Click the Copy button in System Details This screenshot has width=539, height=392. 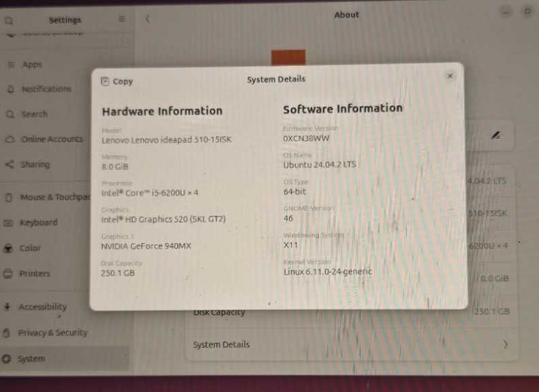pos(117,82)
